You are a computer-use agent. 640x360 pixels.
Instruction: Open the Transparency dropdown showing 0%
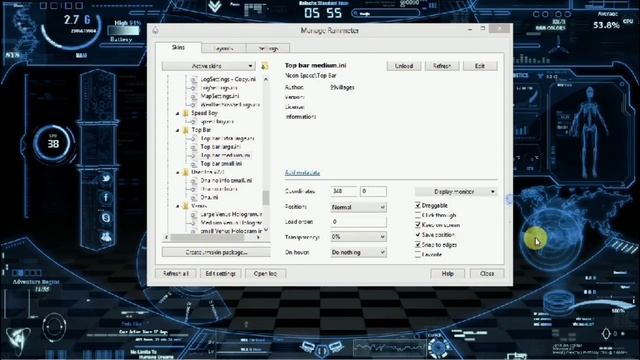point(358,237)
